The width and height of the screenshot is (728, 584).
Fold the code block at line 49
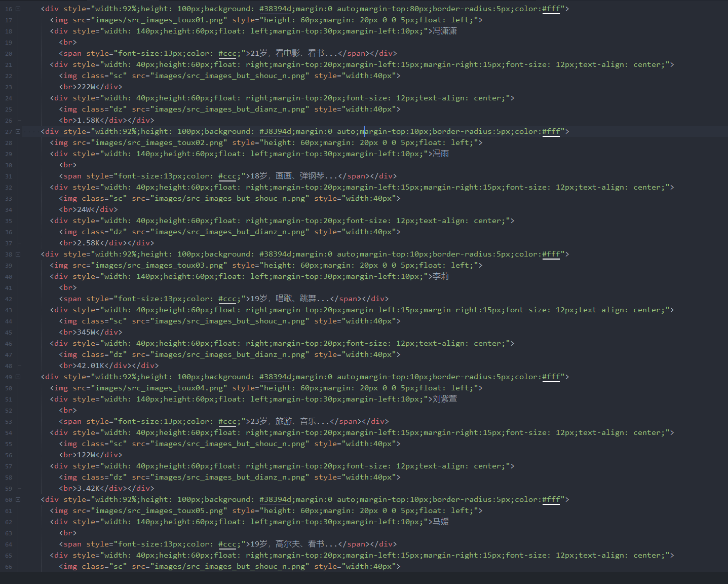tap(18, 377)
